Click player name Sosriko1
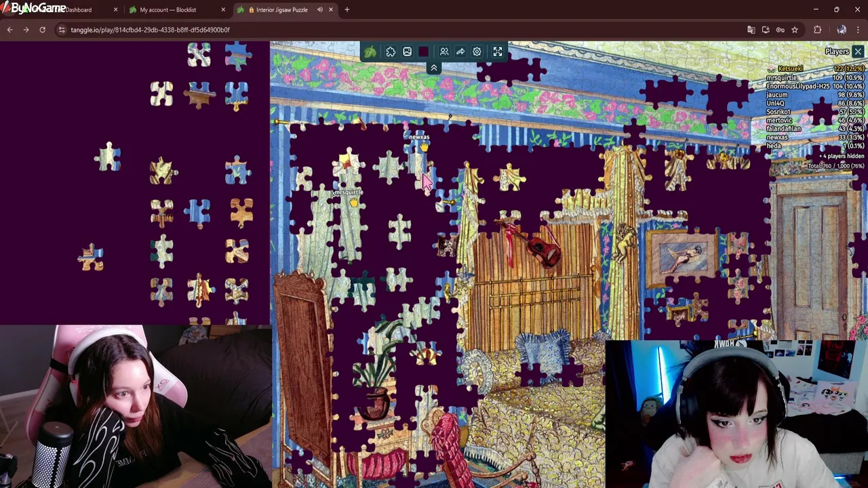This screenshot has width=868, height=488. coord(778,112)
